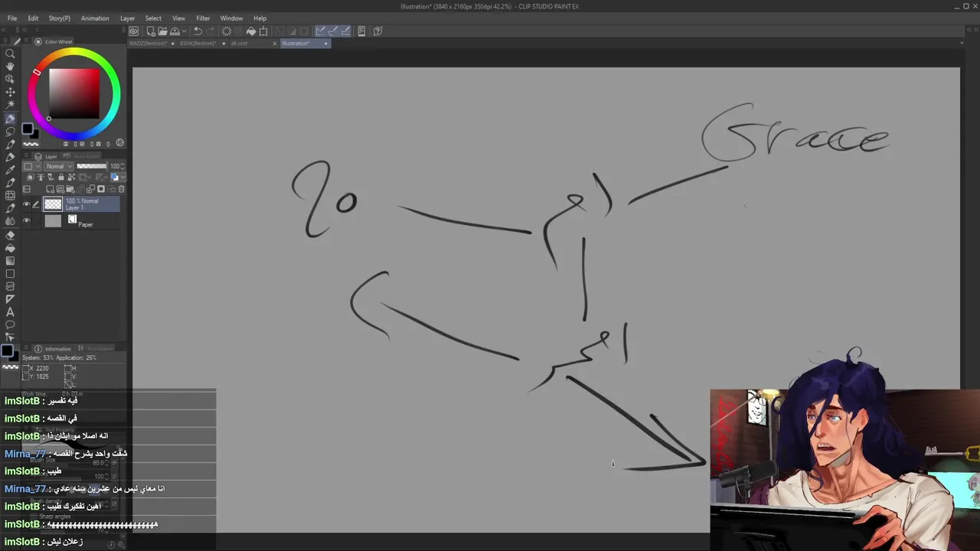Toggle lock layer in Layer palette
The width and height of the screenshot is (980, 551).
click(61, 178)
